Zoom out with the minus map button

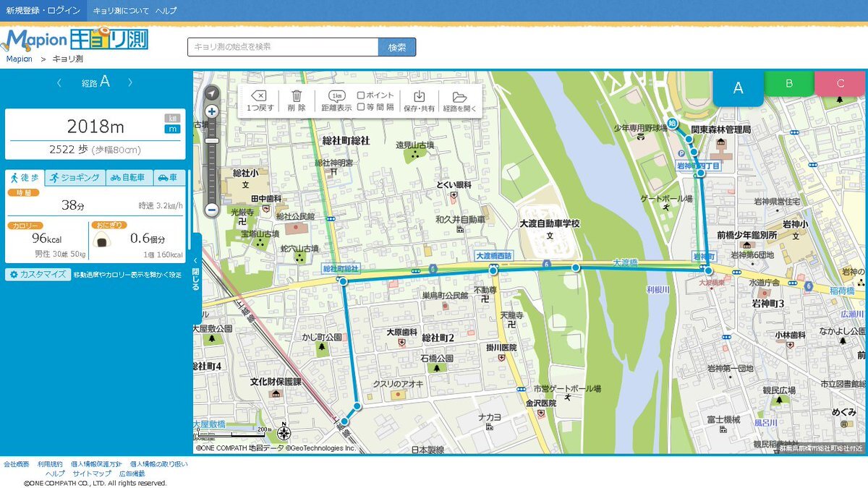tap(212, 210)
